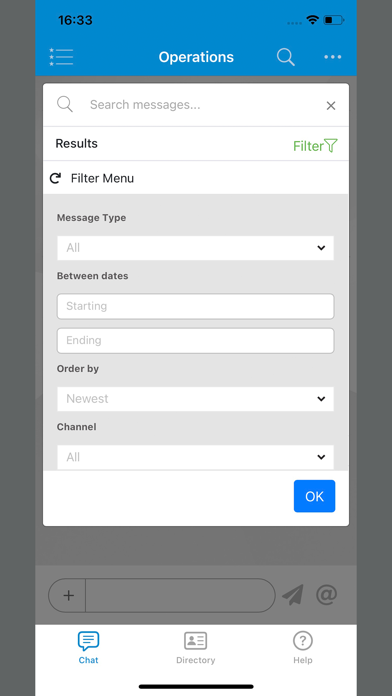Click the Starting date field

click(195, 306)
